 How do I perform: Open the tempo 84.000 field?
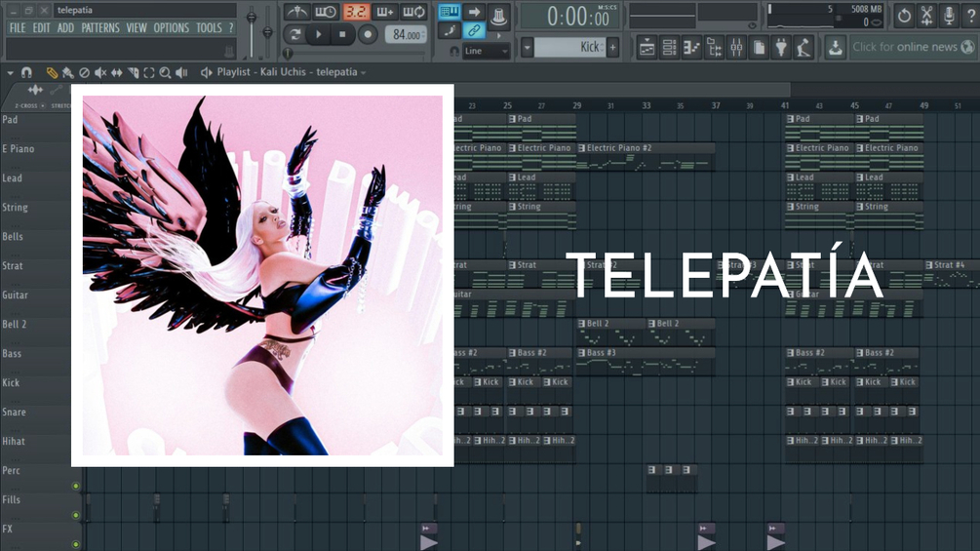click(x=406, y=35)
